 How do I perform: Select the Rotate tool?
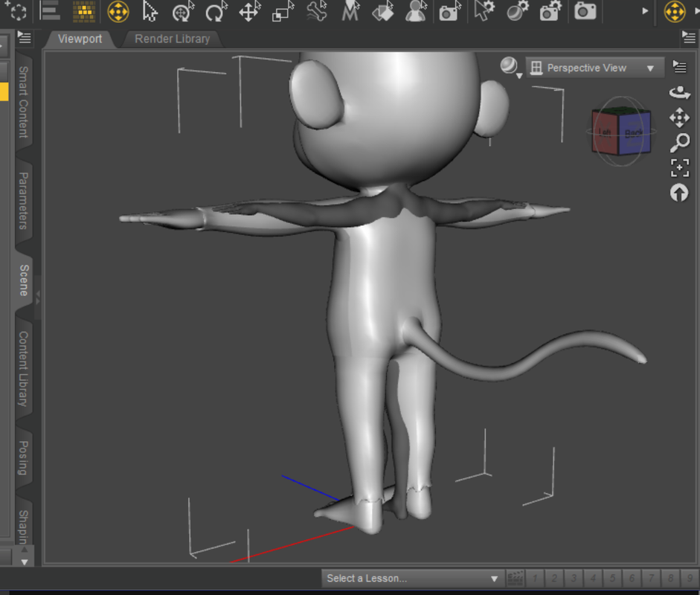[x=216, y=12]
